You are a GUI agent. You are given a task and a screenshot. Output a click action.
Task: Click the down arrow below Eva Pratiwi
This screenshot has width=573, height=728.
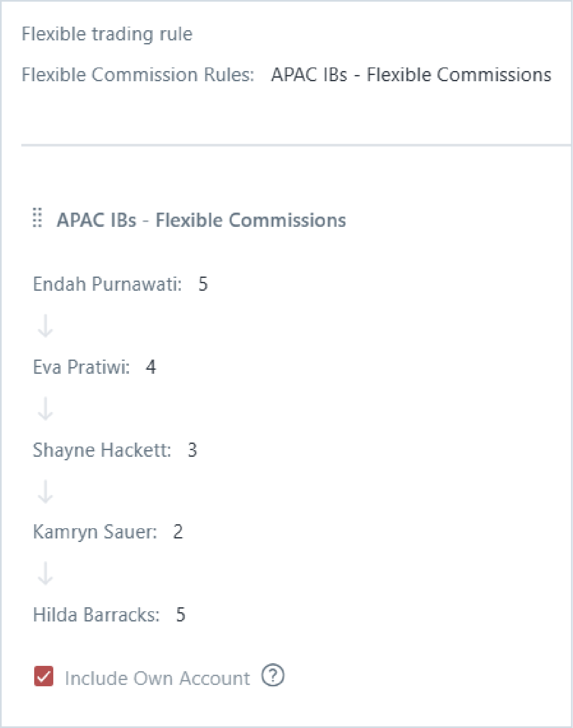(45, 409)
